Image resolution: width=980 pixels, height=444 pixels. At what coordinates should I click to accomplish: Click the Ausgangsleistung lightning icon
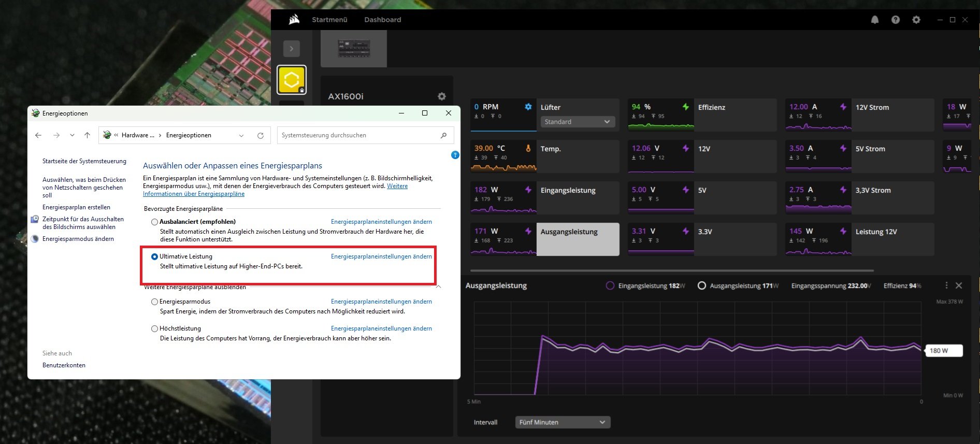[528, 231]
